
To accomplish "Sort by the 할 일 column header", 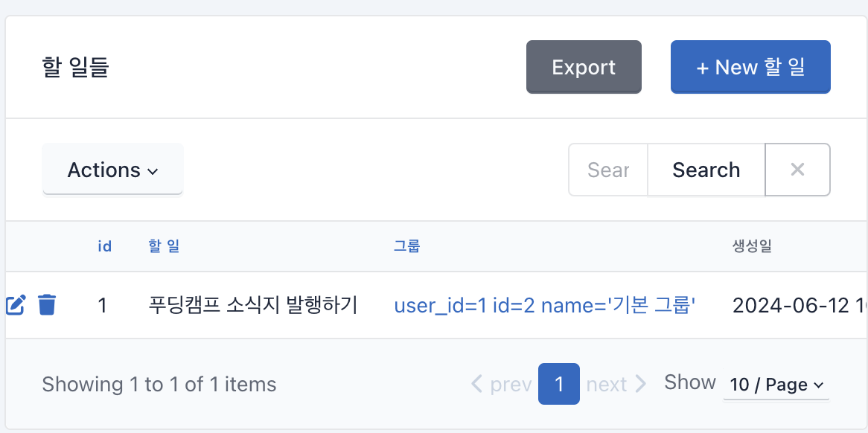I will pos(165,247).
